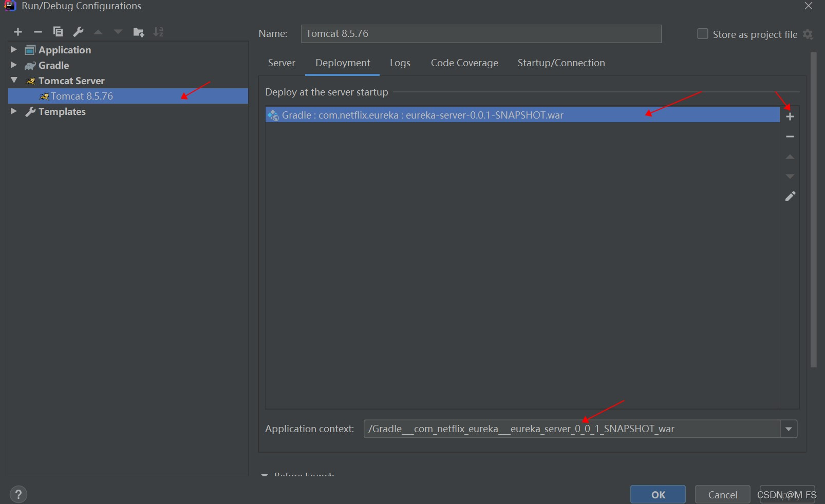Screen dimensions: 825x504
Task: Move deployment artifact down
Action: point(790,177)
